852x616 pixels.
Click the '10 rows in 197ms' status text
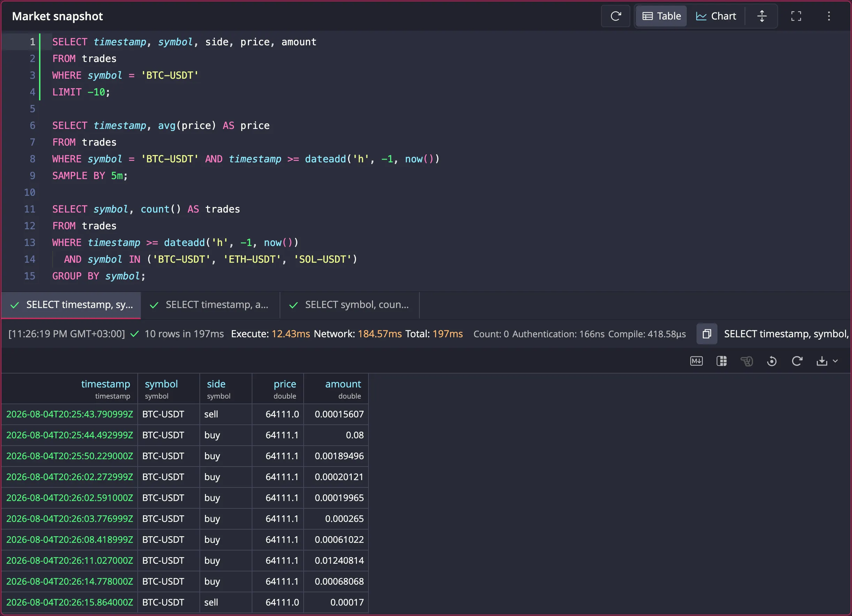pos(184,334)
